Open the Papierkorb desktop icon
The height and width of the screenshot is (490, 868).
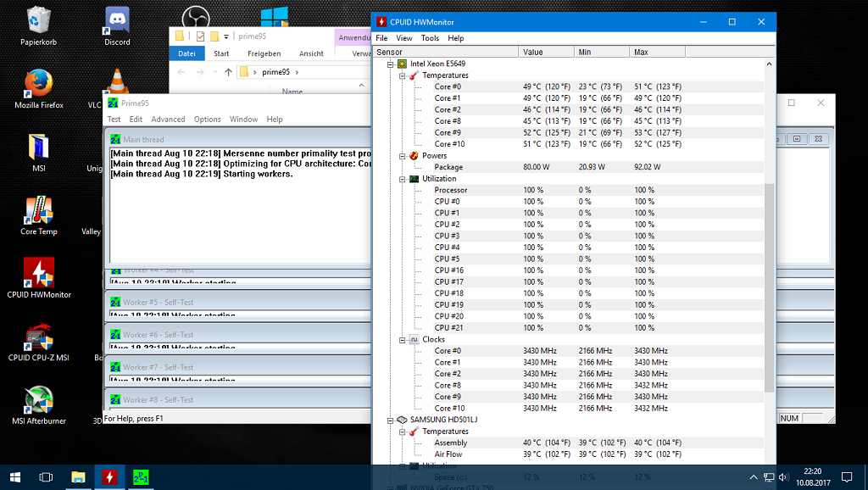[38, 25]
